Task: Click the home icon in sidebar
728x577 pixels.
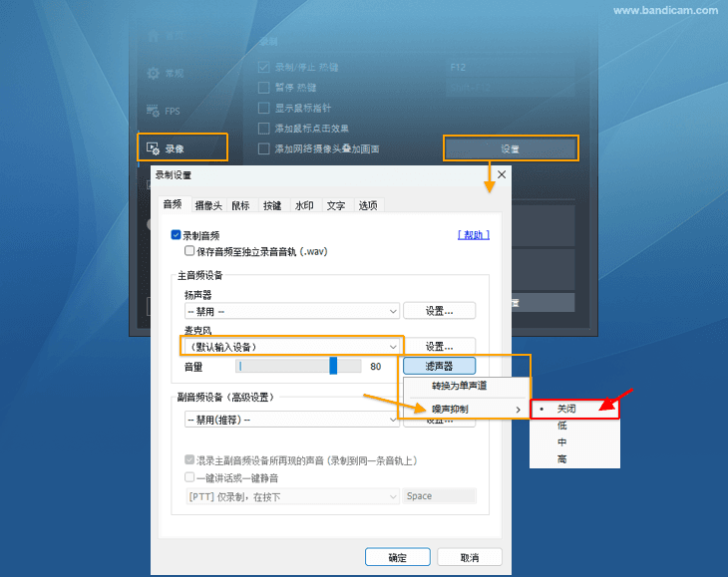Action: (x=154, y=35)
